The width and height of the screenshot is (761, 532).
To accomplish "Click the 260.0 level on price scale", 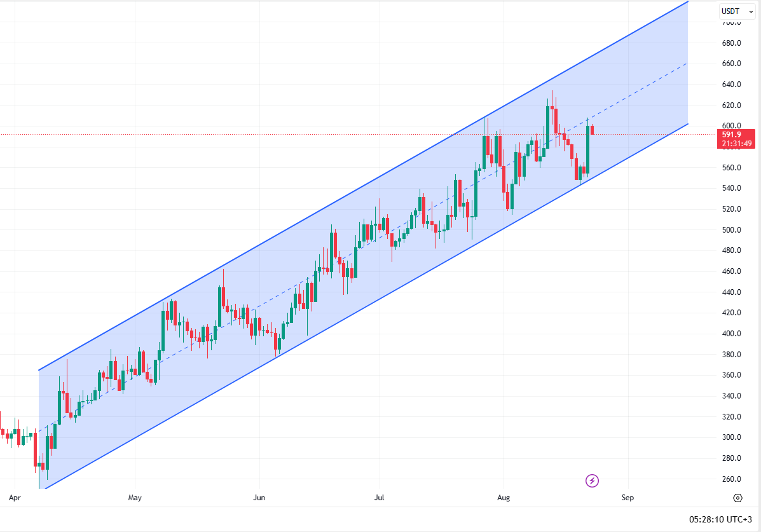I will 732,479.
